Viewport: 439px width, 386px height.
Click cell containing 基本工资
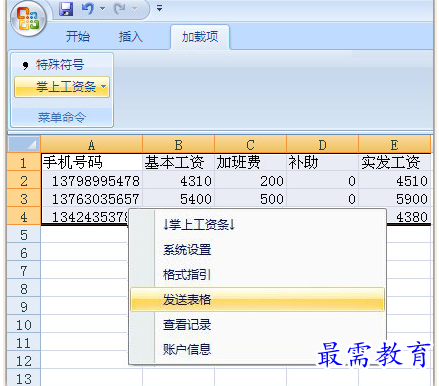[x=178, y=163]
